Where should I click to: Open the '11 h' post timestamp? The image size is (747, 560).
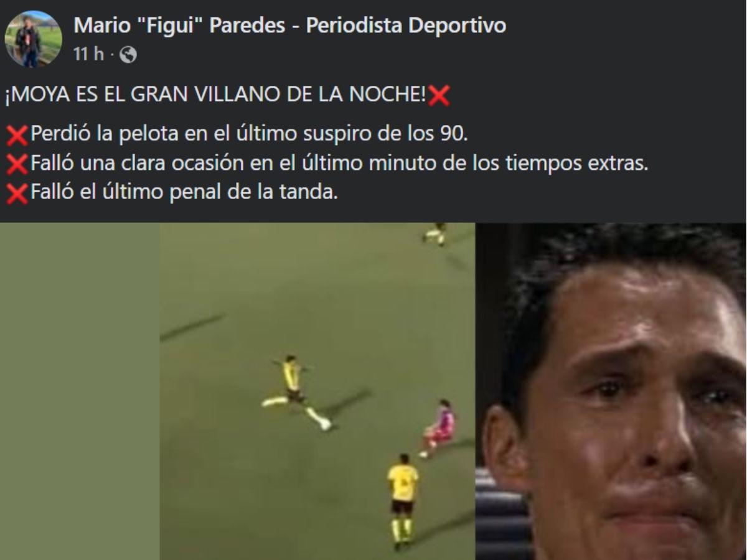[x=88, y=55]
